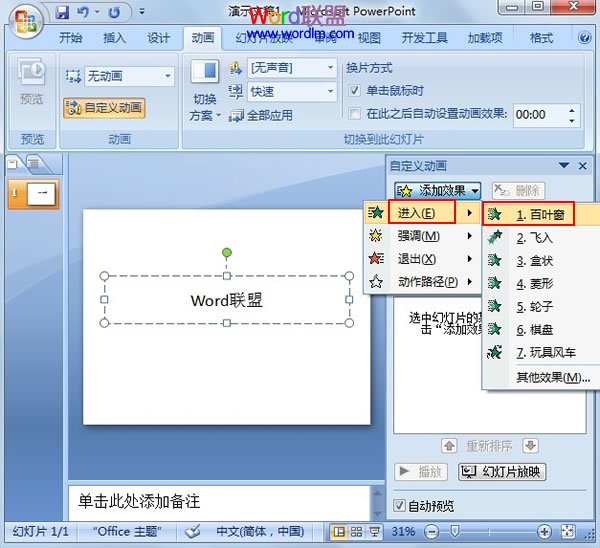Increase the auto advance time
The width and height of the screenshot is (600, 548).
click(x=572, y=110)
